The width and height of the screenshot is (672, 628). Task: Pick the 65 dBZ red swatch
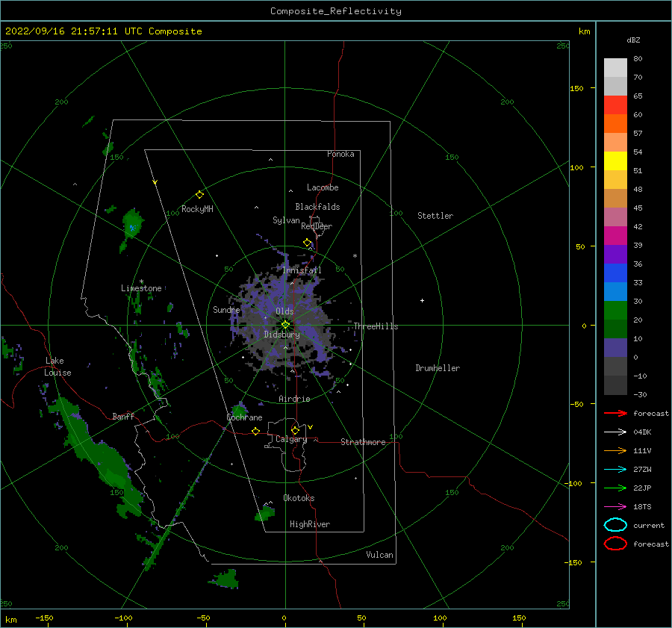(615, 105)
